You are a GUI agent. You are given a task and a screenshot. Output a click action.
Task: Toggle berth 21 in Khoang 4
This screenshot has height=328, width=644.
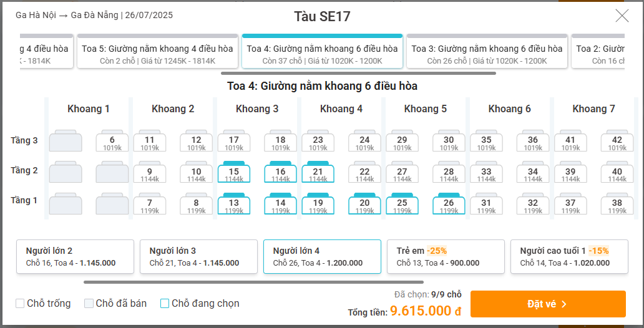318,172
